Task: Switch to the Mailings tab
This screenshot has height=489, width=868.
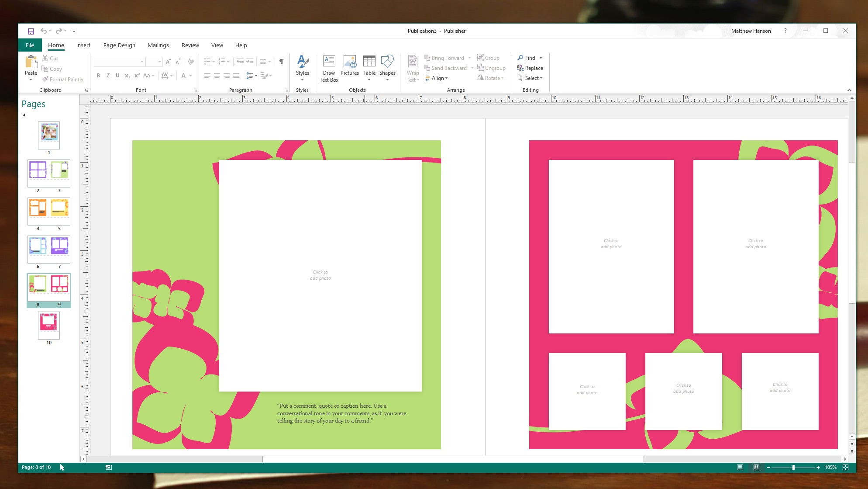Action: click(158, 45)
